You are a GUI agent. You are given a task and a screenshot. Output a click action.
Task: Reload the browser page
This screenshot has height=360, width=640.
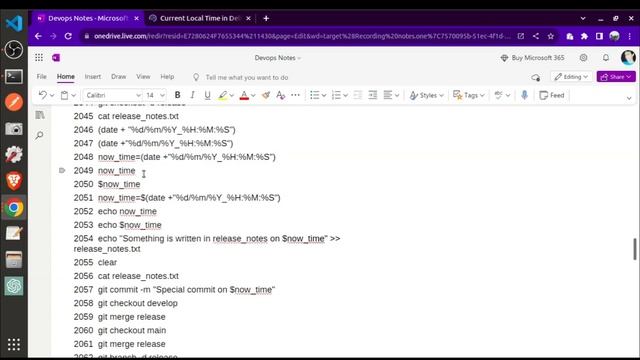68,36
